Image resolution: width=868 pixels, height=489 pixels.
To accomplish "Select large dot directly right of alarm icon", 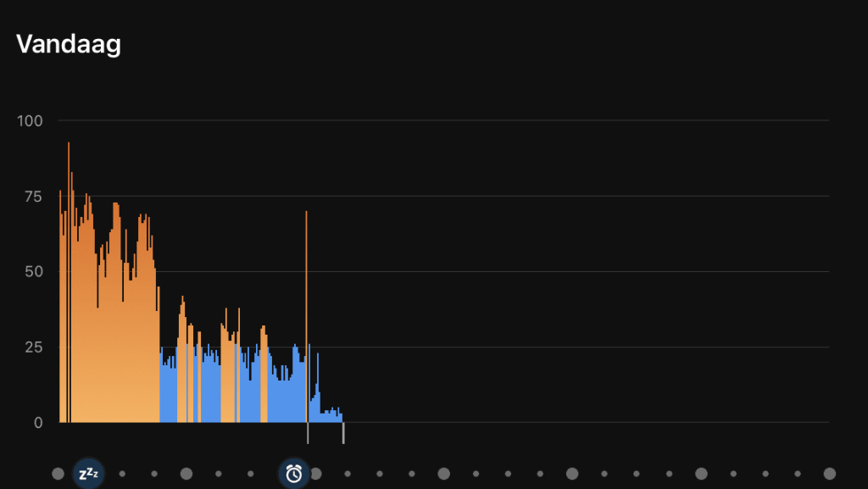I will pyautogui.click(x=315, y=474).
